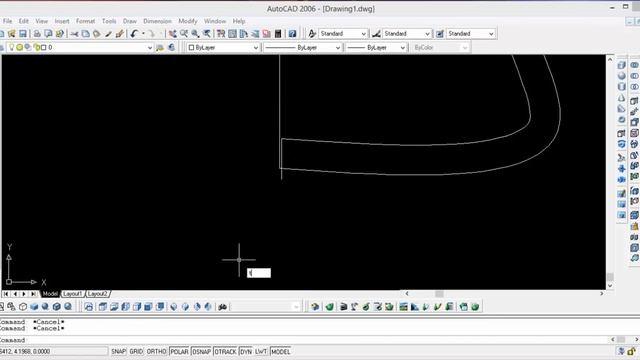Open the Properties palette icon
This screenshot has width=640, height=360.
click(221, 33)
